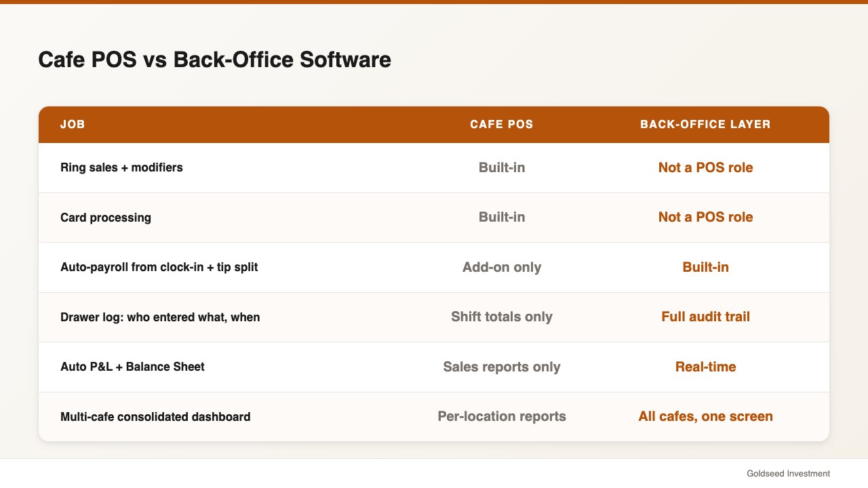Click the 'Full audit trail' cell
Image resolution: width=868 pixels, height=488 pixels.
coord(705,317)
